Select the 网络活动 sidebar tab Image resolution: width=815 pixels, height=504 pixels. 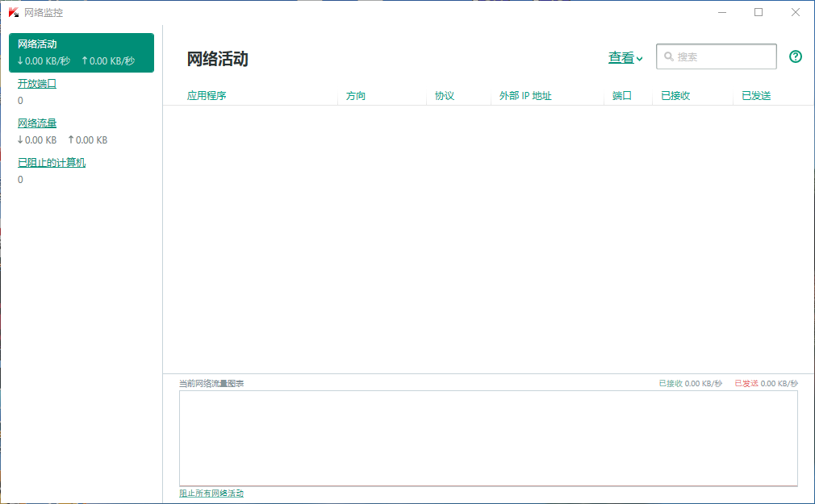[81, 52]
